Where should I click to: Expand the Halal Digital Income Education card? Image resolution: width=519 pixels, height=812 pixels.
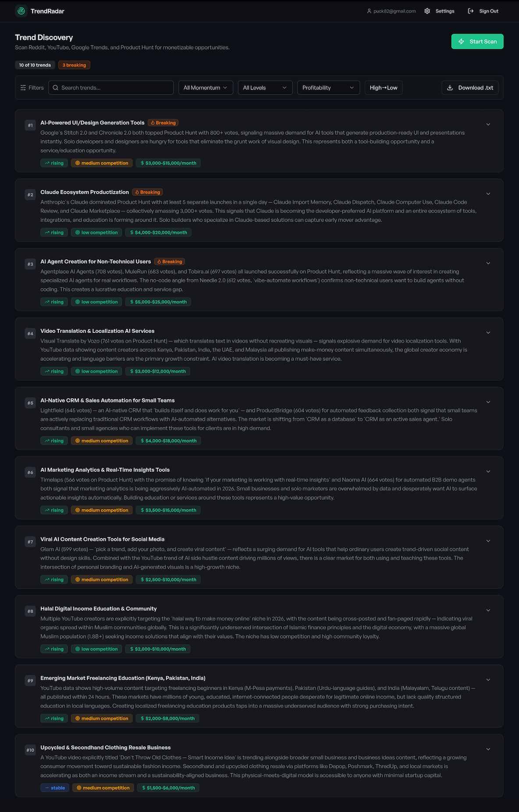(488, 610)
